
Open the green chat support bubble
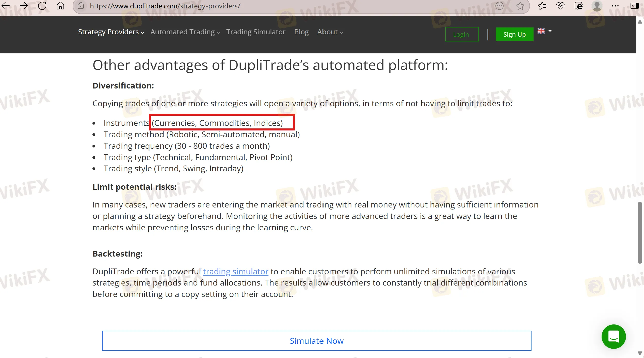(614, 337)
